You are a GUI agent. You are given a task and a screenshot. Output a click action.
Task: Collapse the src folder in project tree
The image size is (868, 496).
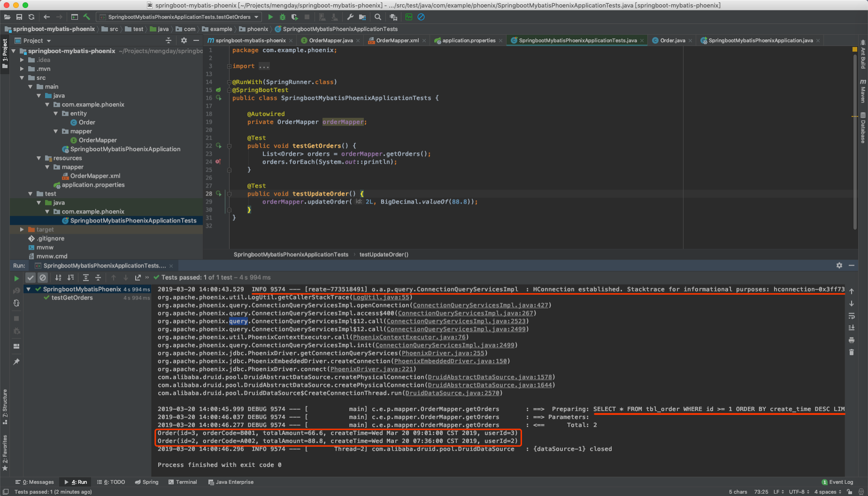pyautogui.click(x=22, y=78)
